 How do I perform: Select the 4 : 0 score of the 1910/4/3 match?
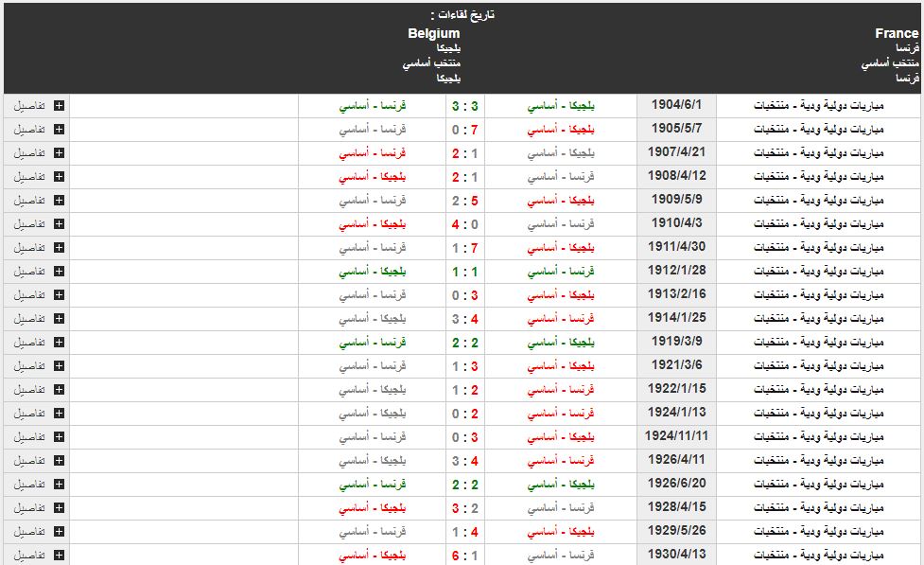(x=465, y=224)
